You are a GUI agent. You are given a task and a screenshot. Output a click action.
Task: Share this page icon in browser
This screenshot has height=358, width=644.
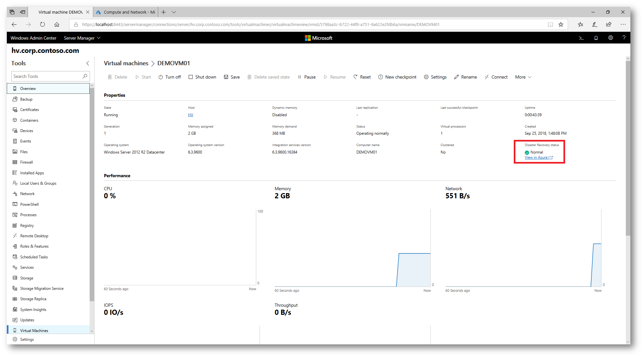pyautogui.click(x=609, y=24)
